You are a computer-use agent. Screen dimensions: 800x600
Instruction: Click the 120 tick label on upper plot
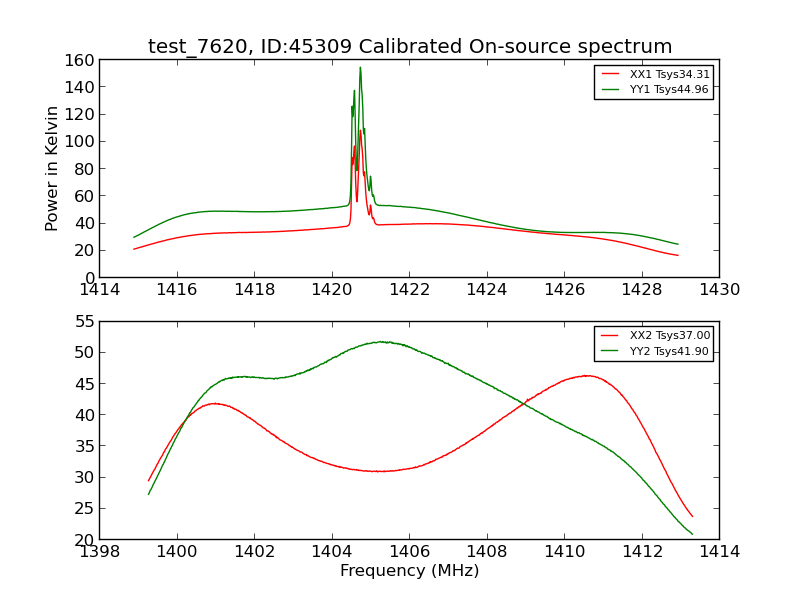[79, 114]
